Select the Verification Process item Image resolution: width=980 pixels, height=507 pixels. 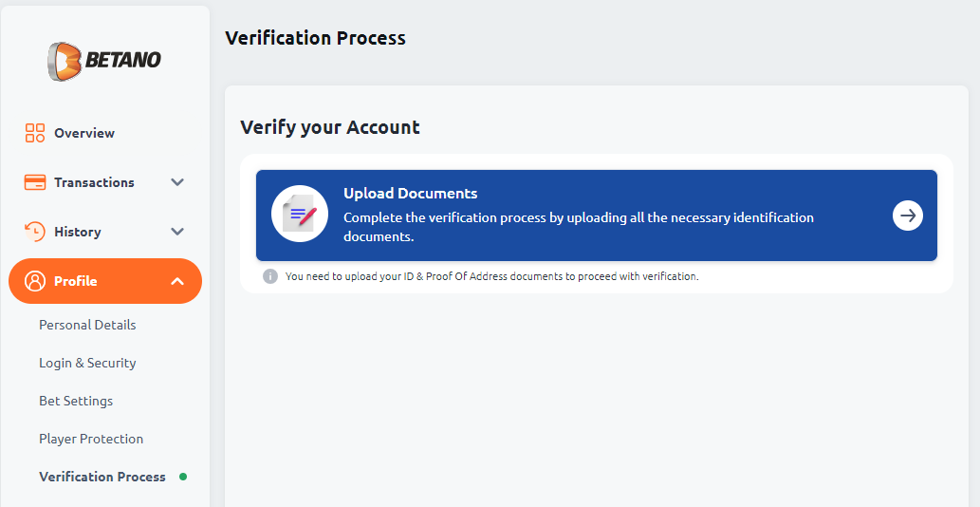pyautogui.click(x=102, y=477)
